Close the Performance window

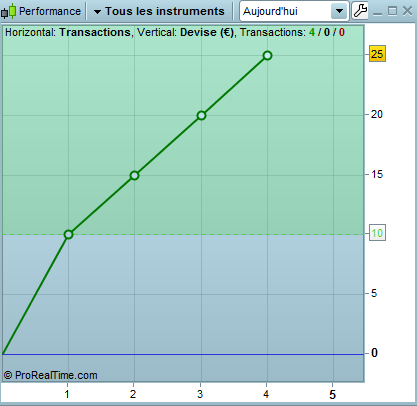click(x=407, y=11)
